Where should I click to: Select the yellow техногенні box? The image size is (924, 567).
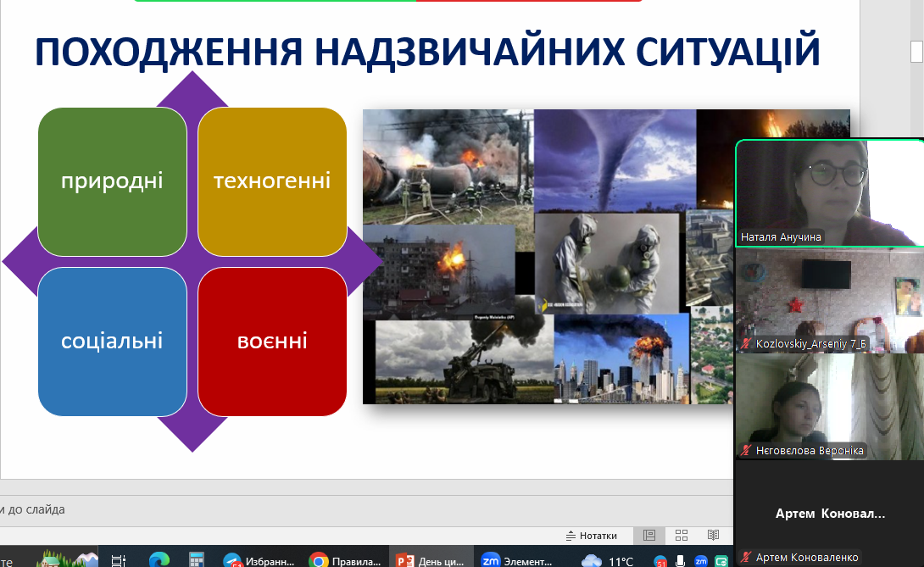click(x=272, y=181)
